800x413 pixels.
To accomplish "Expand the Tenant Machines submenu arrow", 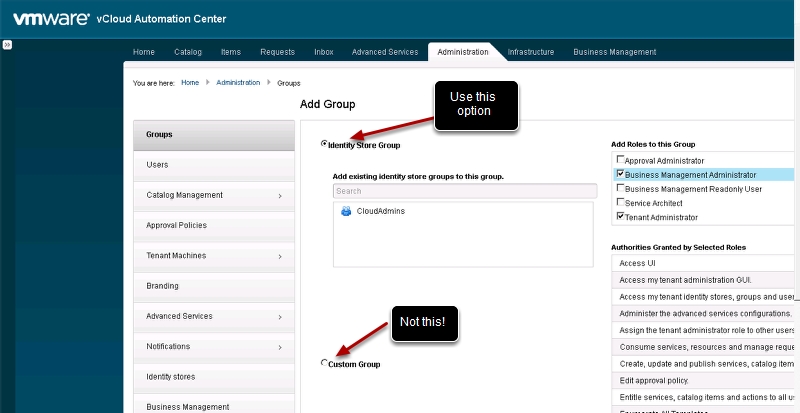I will coord(280,257).
